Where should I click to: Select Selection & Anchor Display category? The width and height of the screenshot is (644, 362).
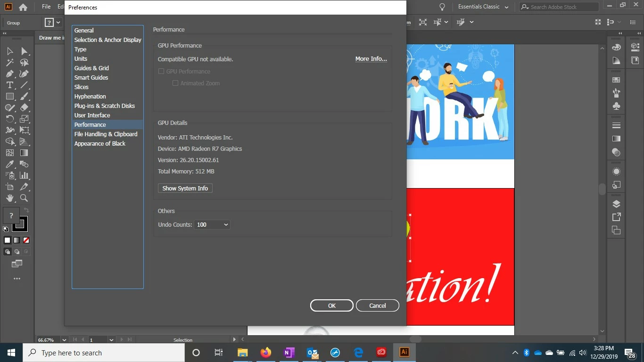107,40
